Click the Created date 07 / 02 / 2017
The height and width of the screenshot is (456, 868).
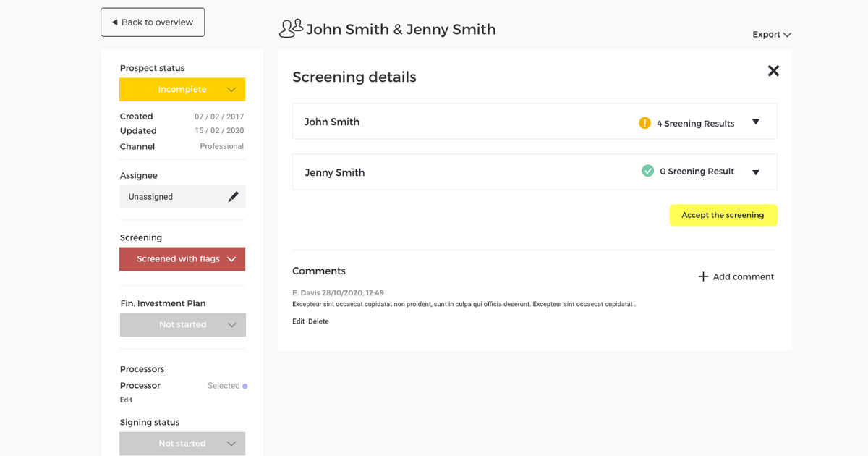tap(219, 117)
